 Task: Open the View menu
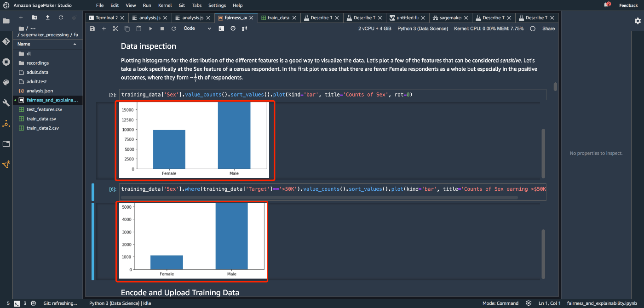131,6
